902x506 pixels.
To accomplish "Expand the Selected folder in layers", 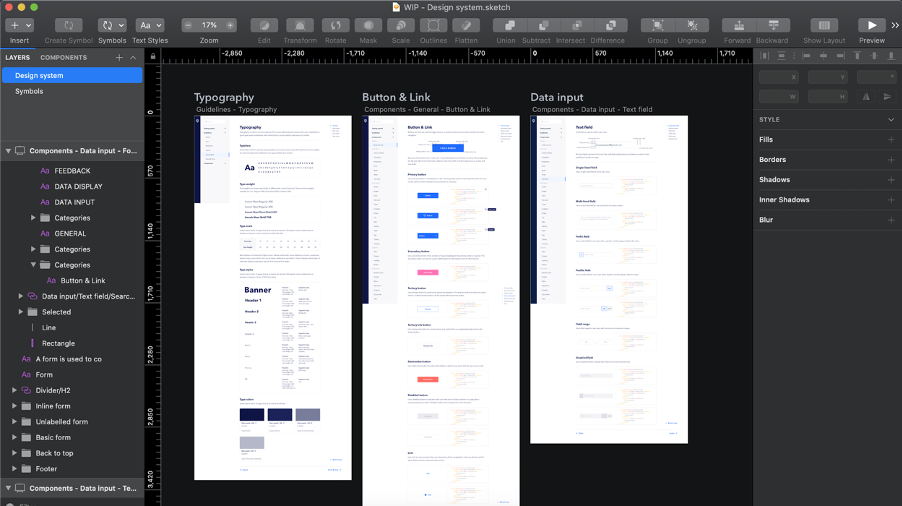I will 21,312.
